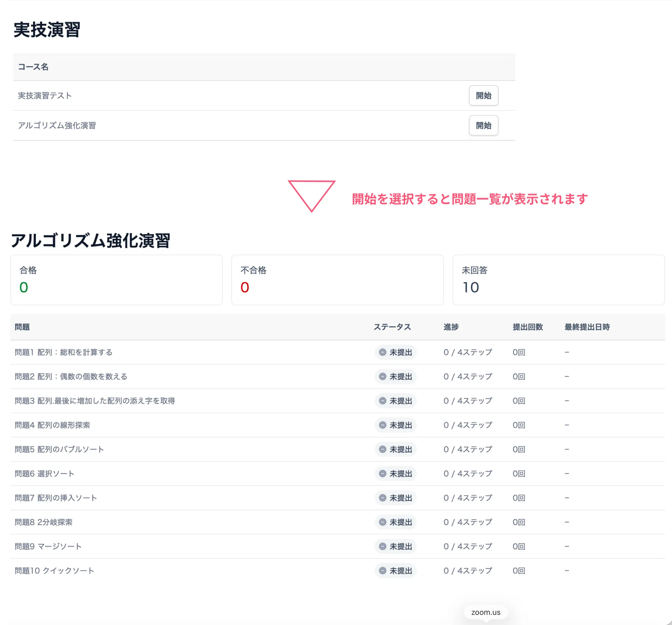Click the 問題 column header
This screenshot has width=672, height=625.
[22, 327]
